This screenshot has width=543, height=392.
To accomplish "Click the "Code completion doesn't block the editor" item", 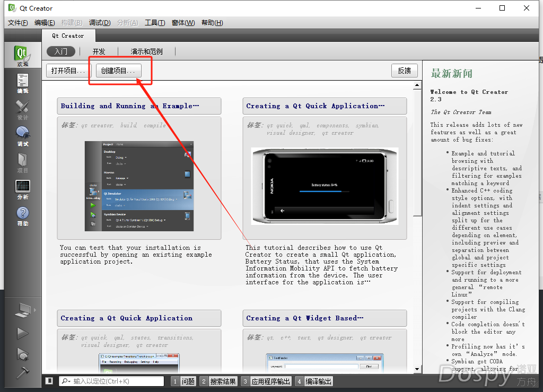I will [x=488, y=332].
